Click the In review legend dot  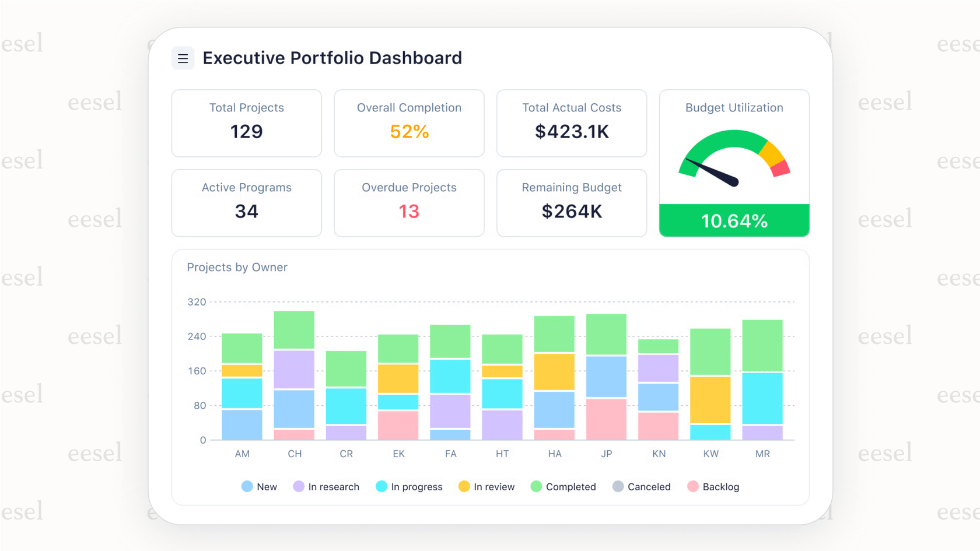464,486
